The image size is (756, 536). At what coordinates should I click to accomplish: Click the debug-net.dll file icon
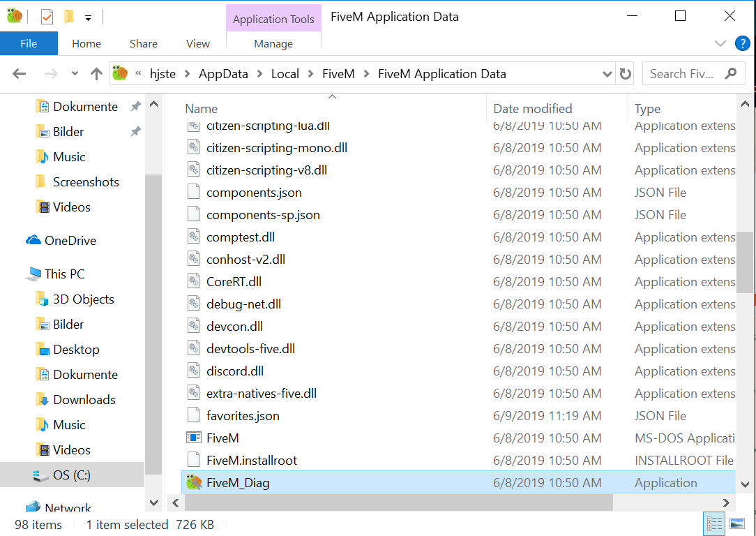(x=193, y=304)
